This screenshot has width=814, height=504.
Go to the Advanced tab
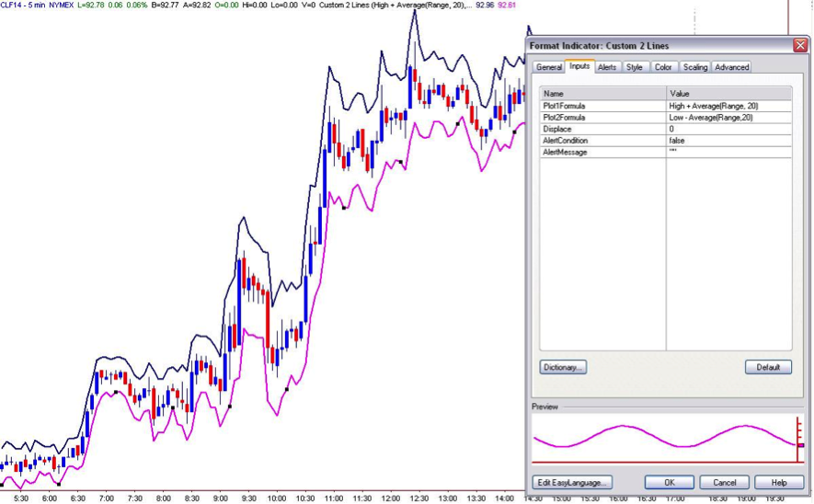(731, 67)
